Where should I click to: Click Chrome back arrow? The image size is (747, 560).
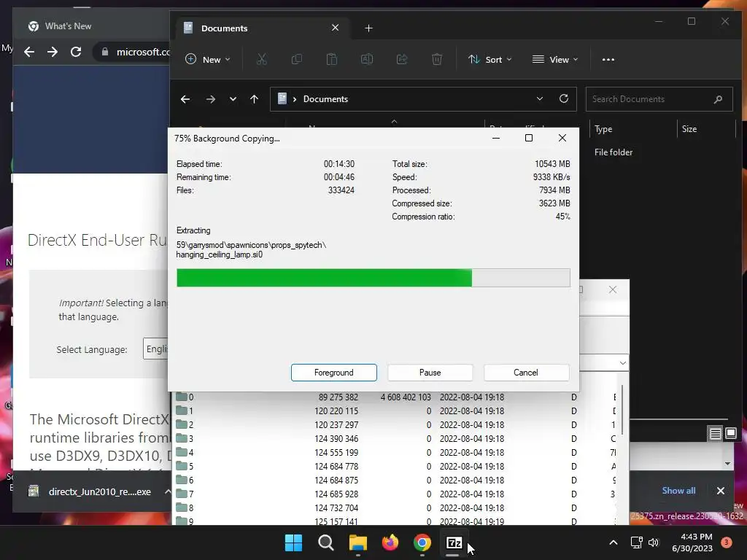click(x=29, y=52)
